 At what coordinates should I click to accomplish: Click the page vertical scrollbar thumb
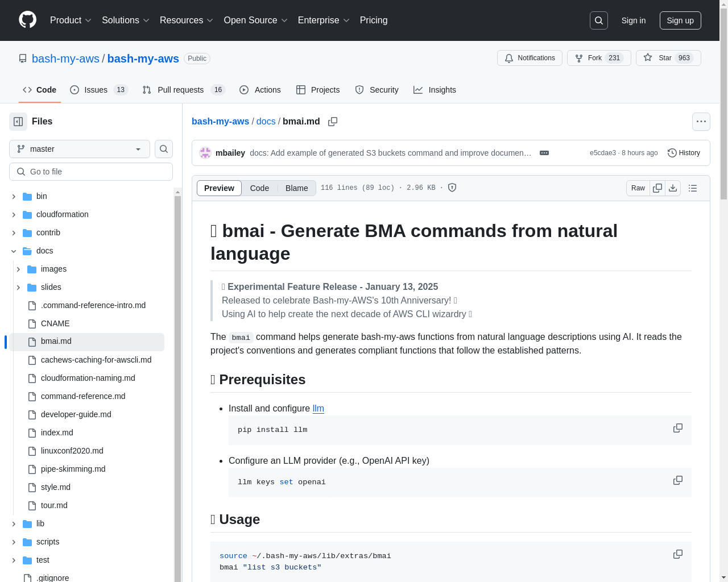[x=723, y=103]
